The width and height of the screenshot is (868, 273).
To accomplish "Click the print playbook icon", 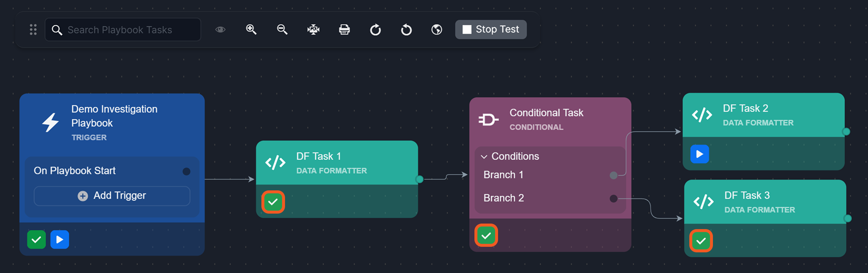I will 344,30.
